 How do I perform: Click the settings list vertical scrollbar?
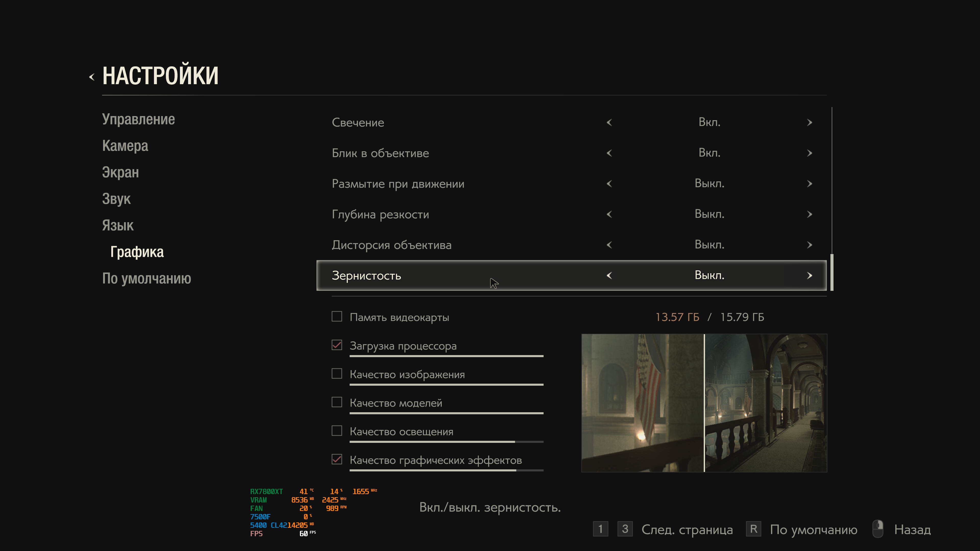click(832, 272)
